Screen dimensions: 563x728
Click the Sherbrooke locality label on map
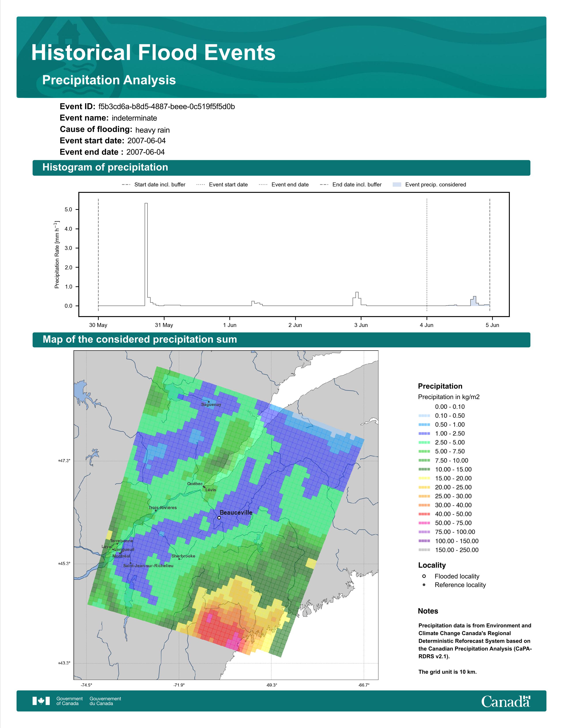click(183, 556)
